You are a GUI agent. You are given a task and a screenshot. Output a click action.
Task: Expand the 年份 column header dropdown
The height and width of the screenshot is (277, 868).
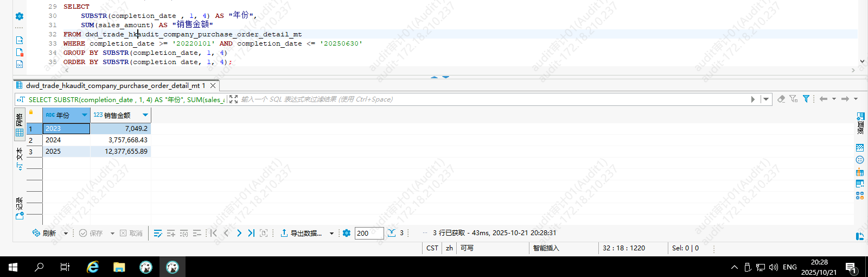84,115
